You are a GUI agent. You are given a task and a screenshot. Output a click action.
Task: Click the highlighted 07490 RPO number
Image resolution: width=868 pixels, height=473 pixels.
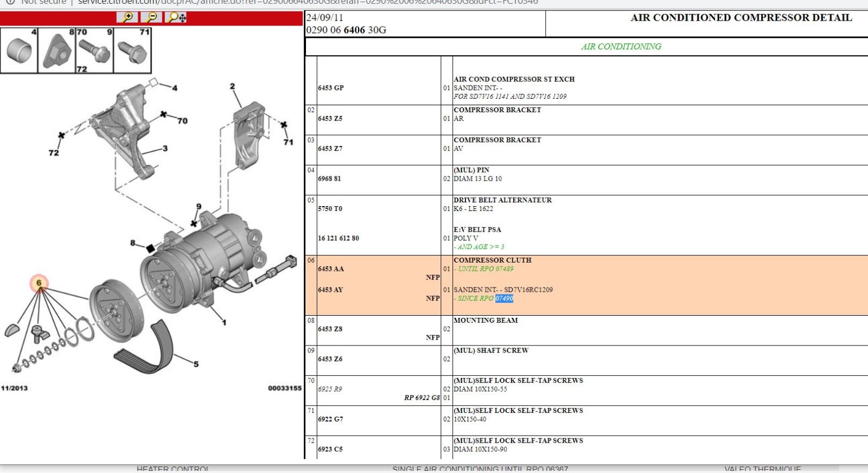[504, 298]
